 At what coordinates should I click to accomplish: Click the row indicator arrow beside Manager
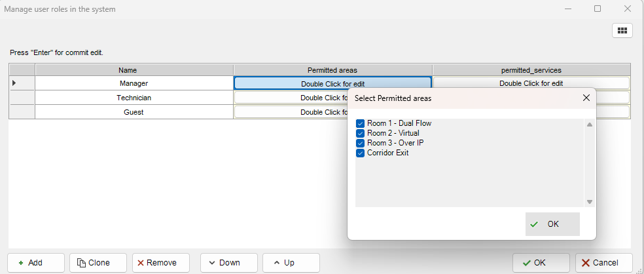[x=14, y=83]
